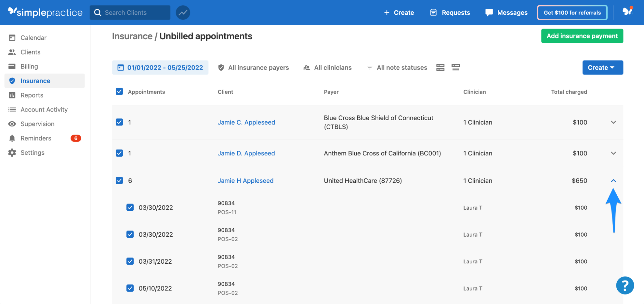This screenshot has height=304, width=644.
Task: Open Reports in the sidebar
Action: 44,95
